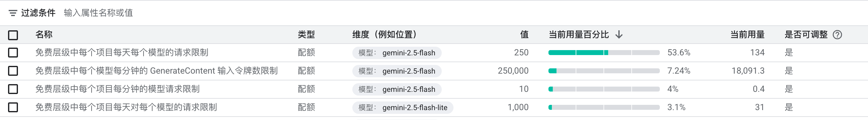
Task: Click the 过滤条件 label
Action: coord(38,13)
